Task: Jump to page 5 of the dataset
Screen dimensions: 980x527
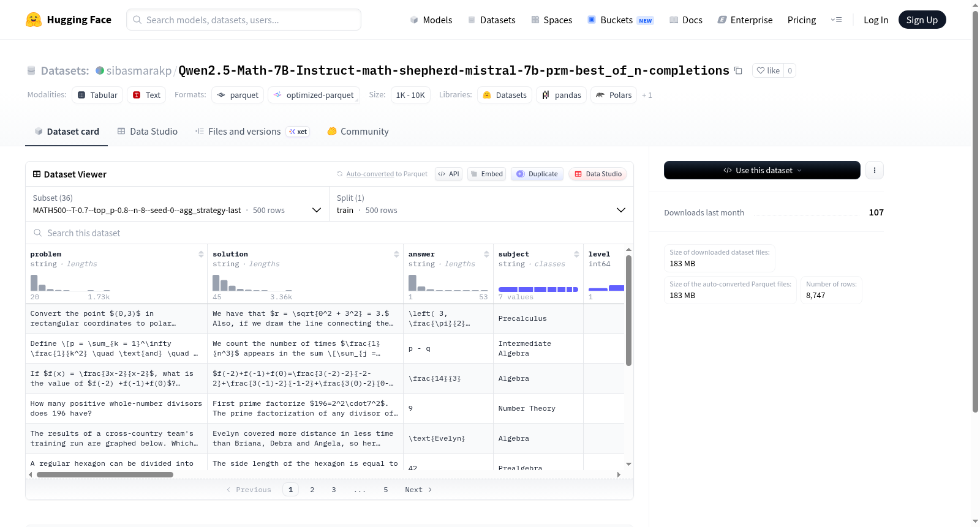Action: 386,490
